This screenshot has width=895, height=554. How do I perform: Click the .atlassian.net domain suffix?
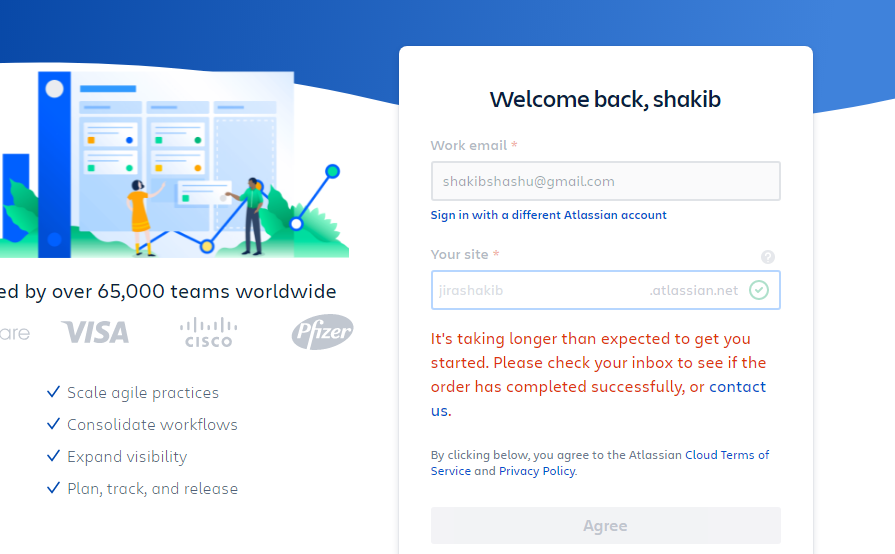pos(694,290)
